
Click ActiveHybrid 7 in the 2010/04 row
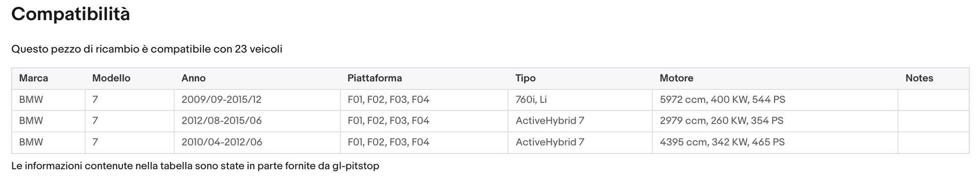[x=550, y=142]
